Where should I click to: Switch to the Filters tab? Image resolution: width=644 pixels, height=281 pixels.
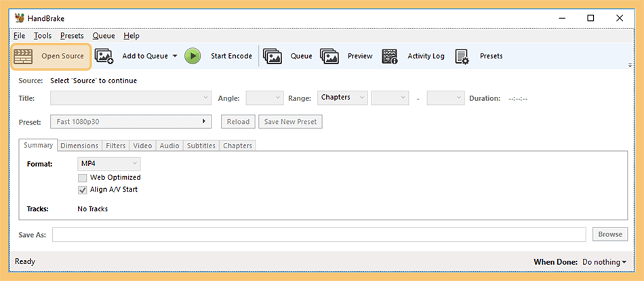[116, 146]
